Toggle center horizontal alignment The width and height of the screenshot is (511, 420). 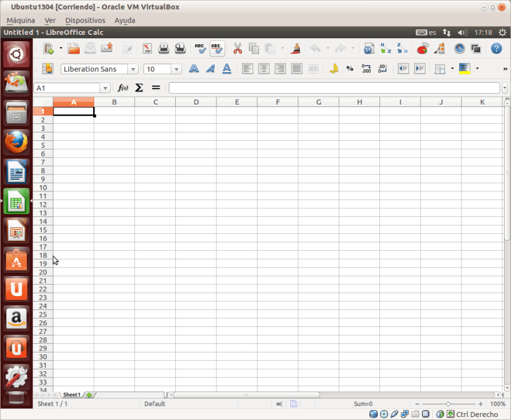tap(264, 69)
